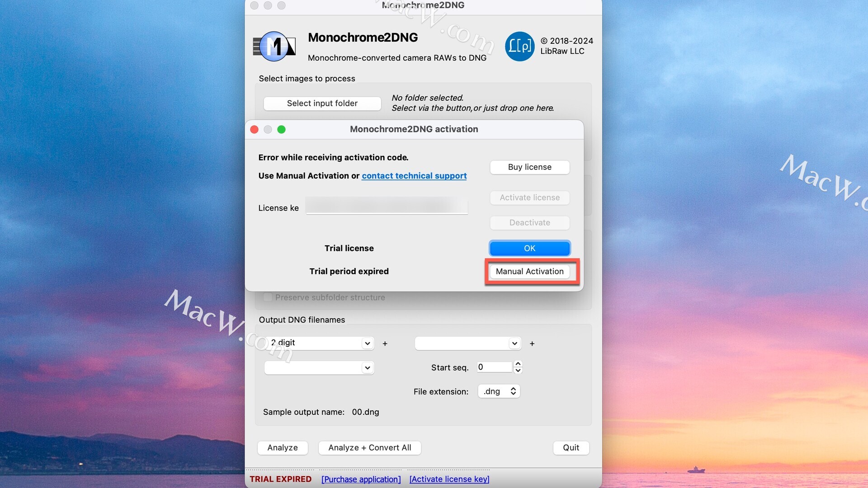Open the .dng File extension selector

[499, 391]
